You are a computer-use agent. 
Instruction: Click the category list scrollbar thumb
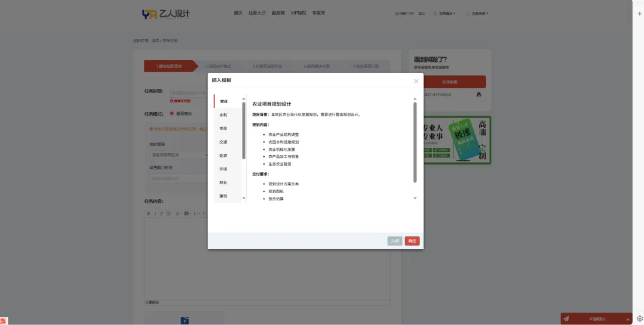click(243, 131)
